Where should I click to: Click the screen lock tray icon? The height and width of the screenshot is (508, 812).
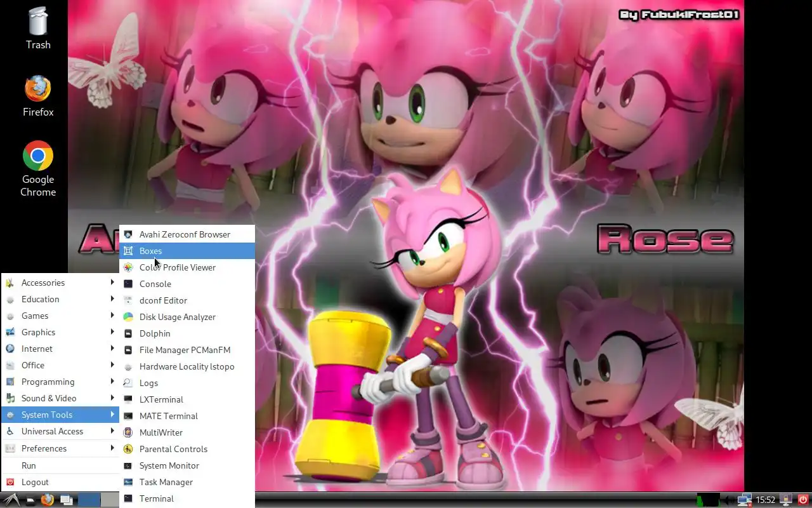point(786,500)
